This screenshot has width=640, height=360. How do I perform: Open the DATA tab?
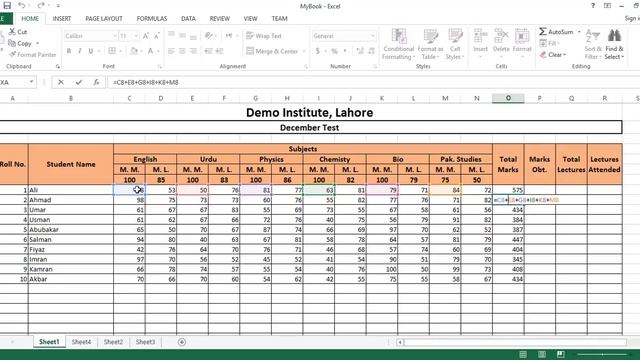[188, 18]
